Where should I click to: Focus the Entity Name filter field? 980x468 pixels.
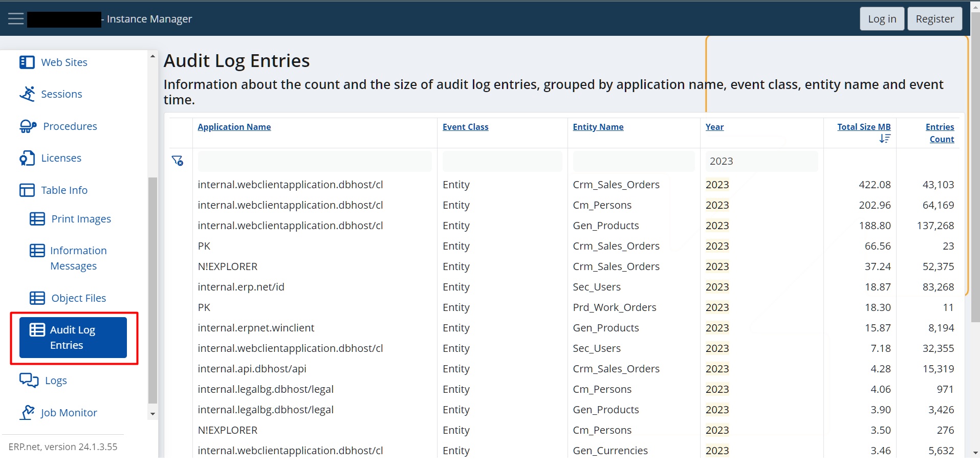pyautogui.click(x=634, y=161)
